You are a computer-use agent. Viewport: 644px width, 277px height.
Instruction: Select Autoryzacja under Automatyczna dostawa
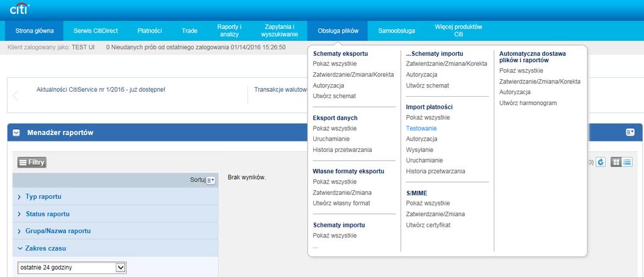click(514, 92)
